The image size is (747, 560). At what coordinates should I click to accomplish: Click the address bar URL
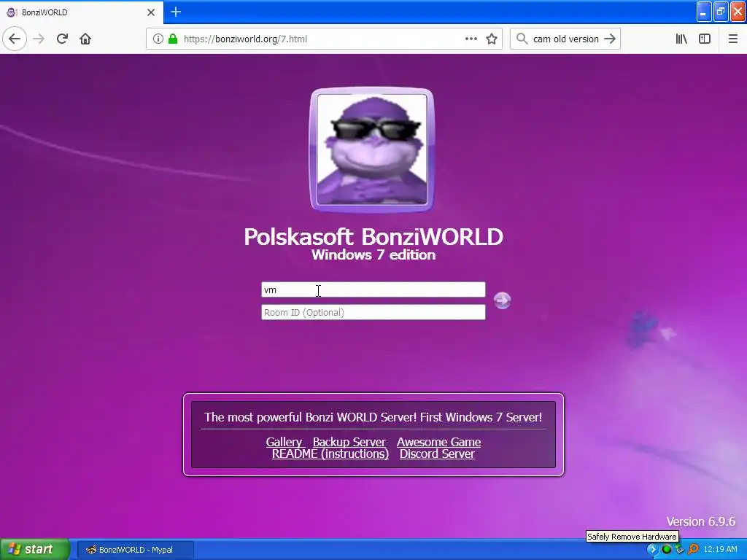click(x=245, y=39)
